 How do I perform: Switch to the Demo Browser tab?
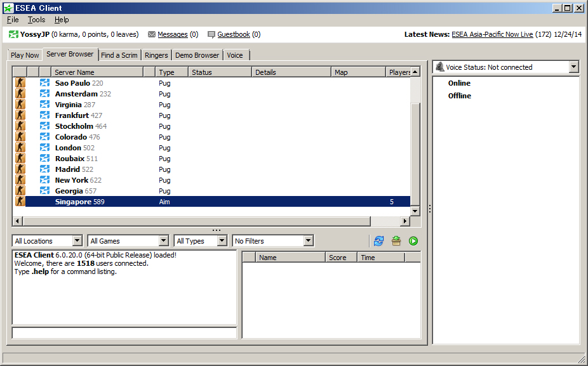[x=197, y=55]
